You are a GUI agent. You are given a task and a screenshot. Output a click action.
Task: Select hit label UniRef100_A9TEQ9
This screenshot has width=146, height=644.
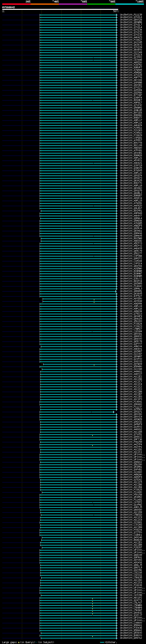[131, 301]
